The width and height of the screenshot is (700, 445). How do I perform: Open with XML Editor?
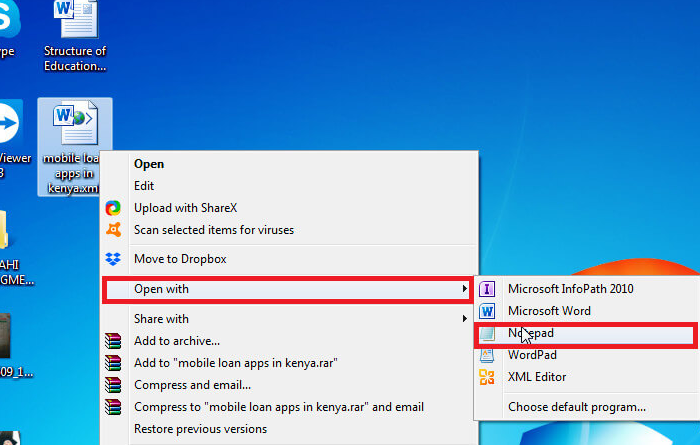[x=537, y=377]
